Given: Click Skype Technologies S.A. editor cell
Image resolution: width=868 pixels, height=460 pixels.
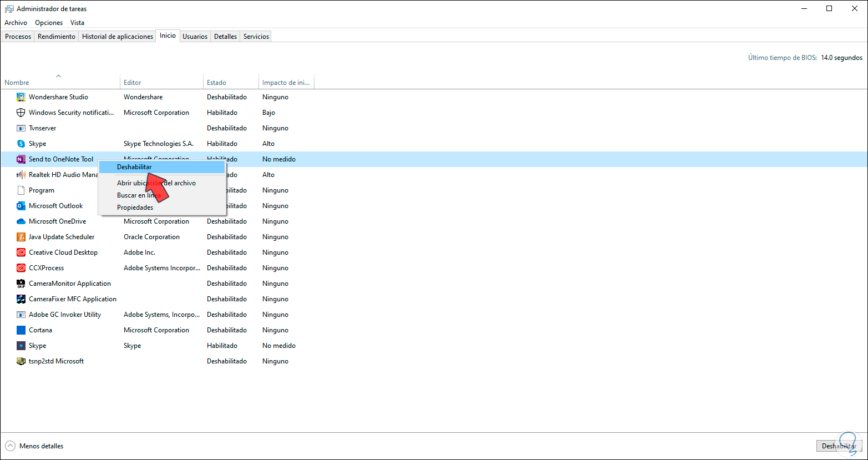Looking at the screenshot, I should point(159,144).
